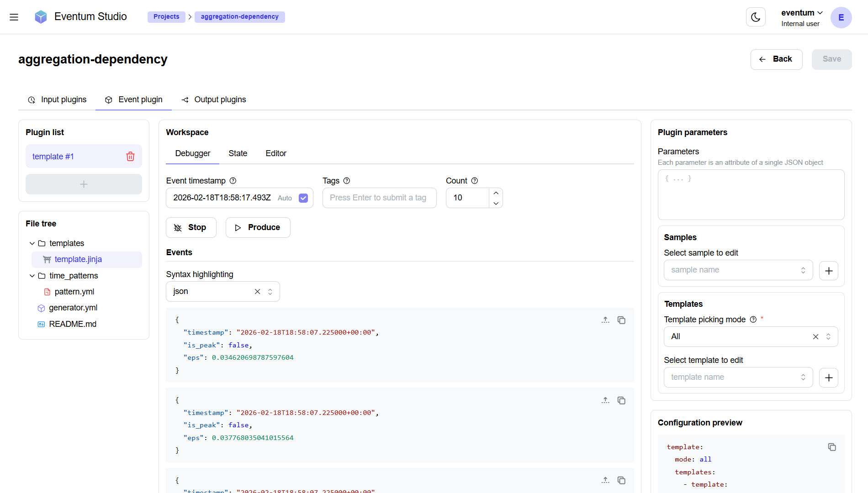Uncheck the Auto timestamp checkbox

click(303, 198)
